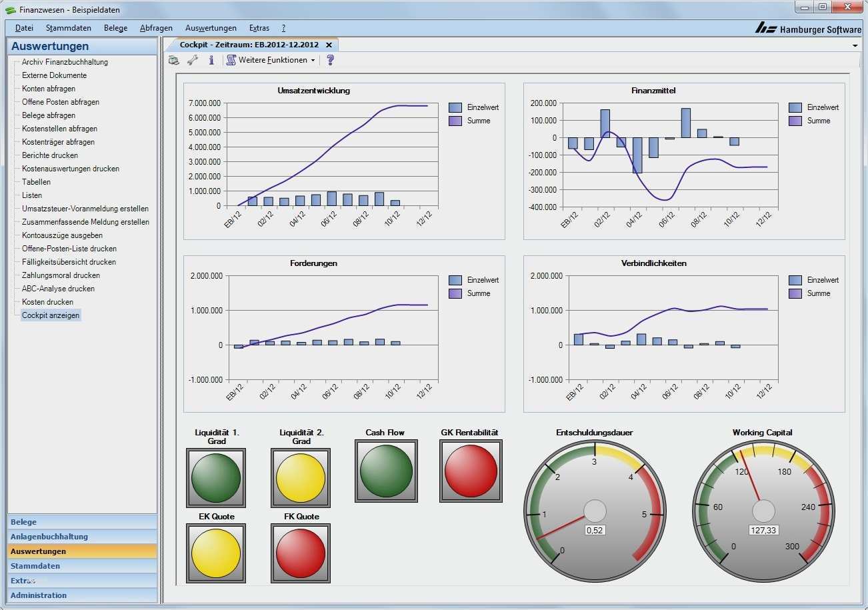Image resolution: width=868 pixels, height=610 pixels.
Task: Click the EK Quote yellow indicator light
Action: pos(216,553)
